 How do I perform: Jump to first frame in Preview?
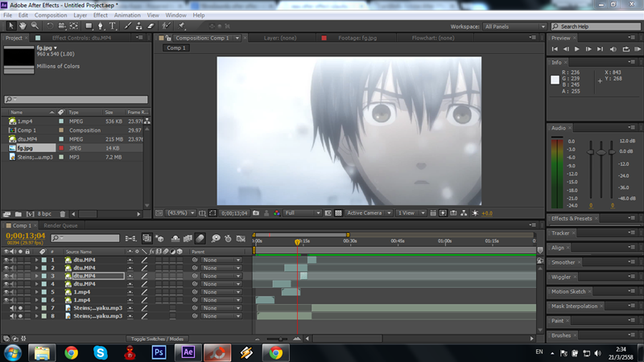coord(555,49)
